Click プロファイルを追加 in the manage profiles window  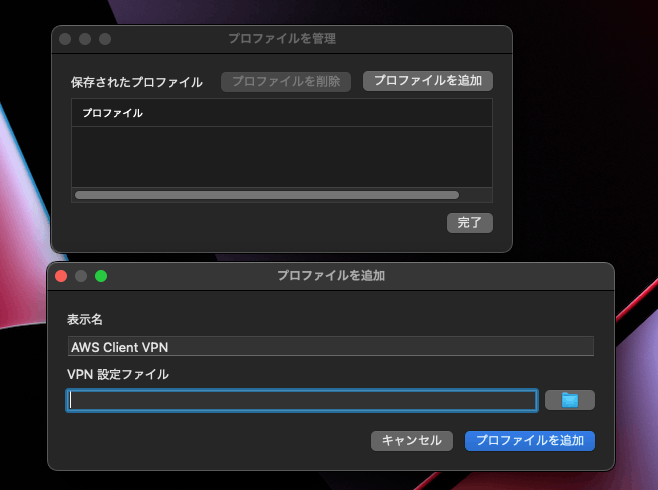[x=428, y=81]
